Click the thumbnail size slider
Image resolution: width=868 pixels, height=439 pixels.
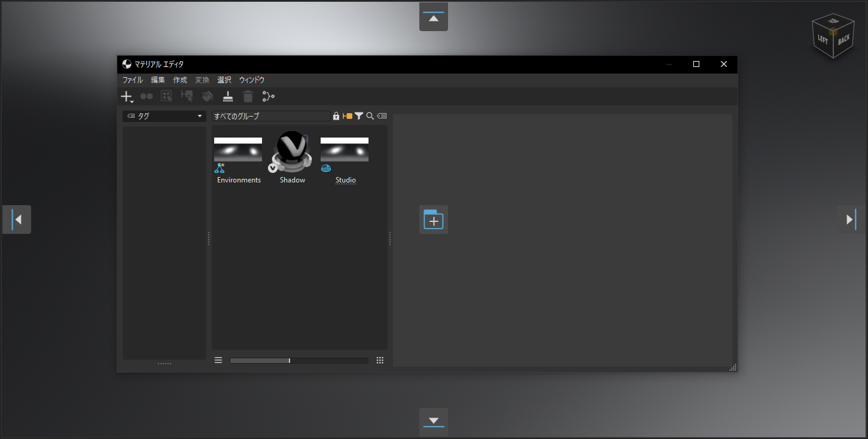(x=299, y=361)
